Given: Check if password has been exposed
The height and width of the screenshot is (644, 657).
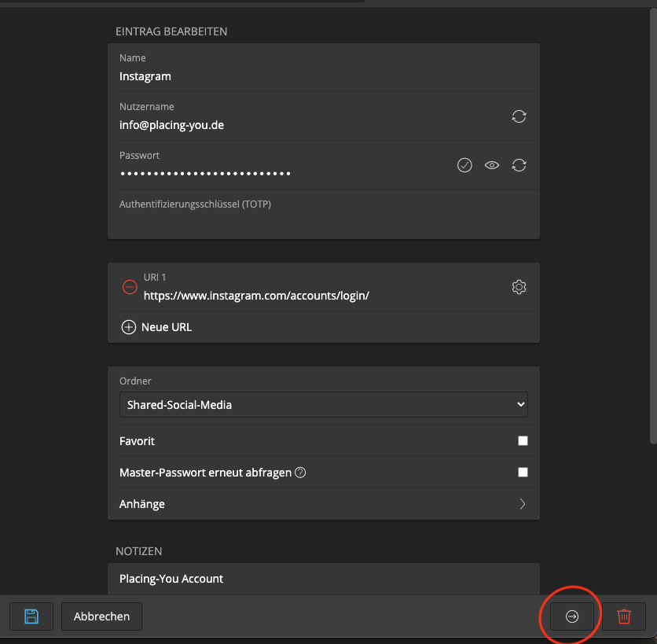Looking at the screenshot, I should click(x=464, y=165).
